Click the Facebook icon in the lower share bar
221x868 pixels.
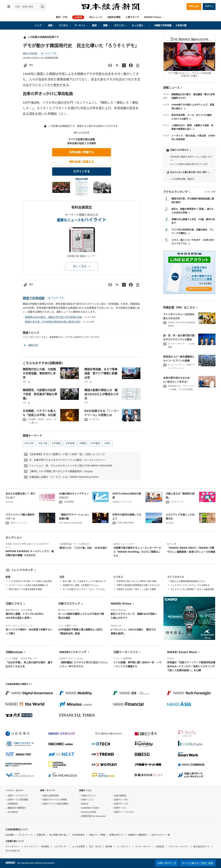point(131,285)
